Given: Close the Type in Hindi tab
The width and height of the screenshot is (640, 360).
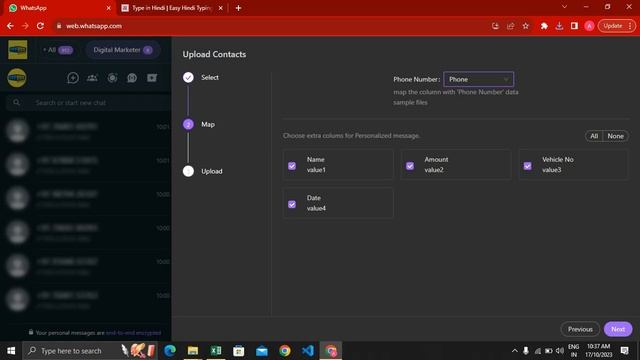Looking at the screenshot, I should pyautogui.click(x=220, y=8).
